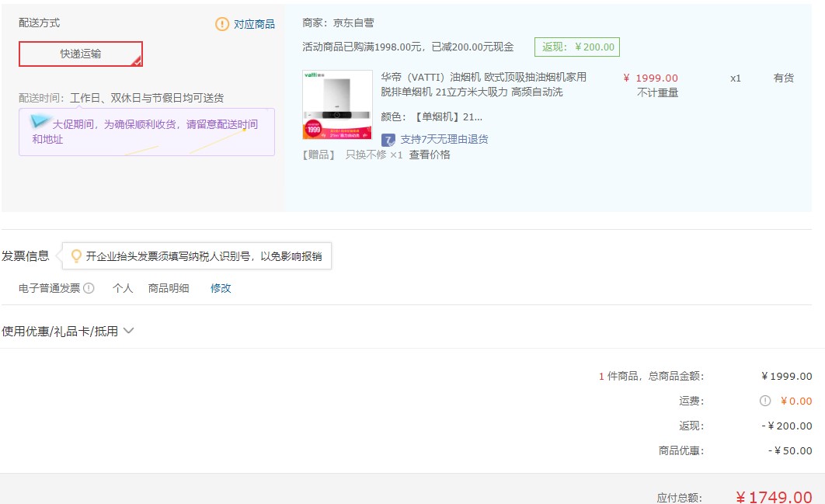The width and height of the screenshot is (825, 504).
Task: Click the 返现：￥200.00 green tag
Action: 577,47
